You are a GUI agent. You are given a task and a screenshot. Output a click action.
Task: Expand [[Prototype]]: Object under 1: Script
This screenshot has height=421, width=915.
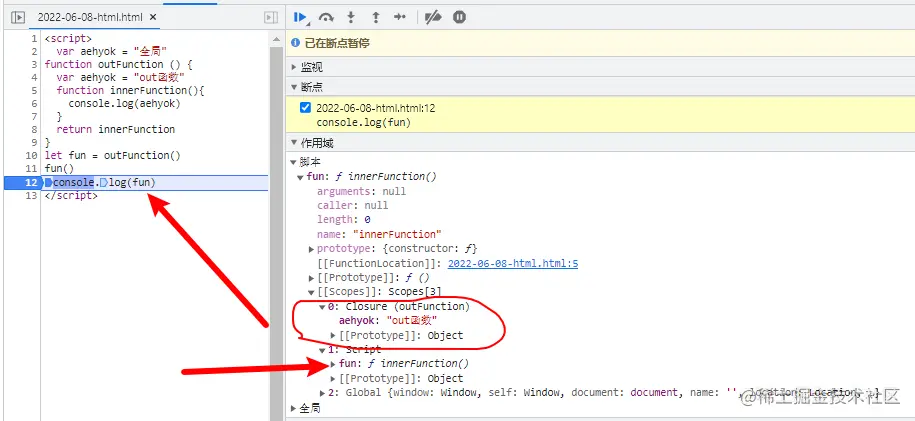coord(333,378)
